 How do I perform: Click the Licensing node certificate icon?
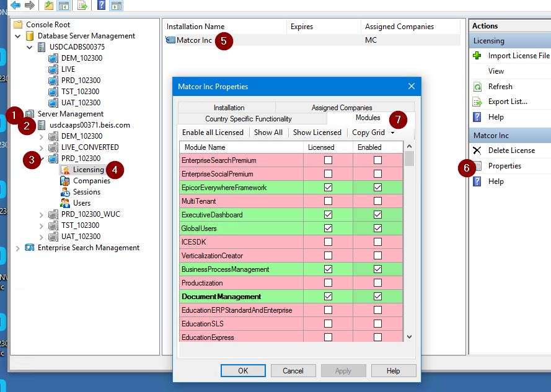tap(65, 170)
